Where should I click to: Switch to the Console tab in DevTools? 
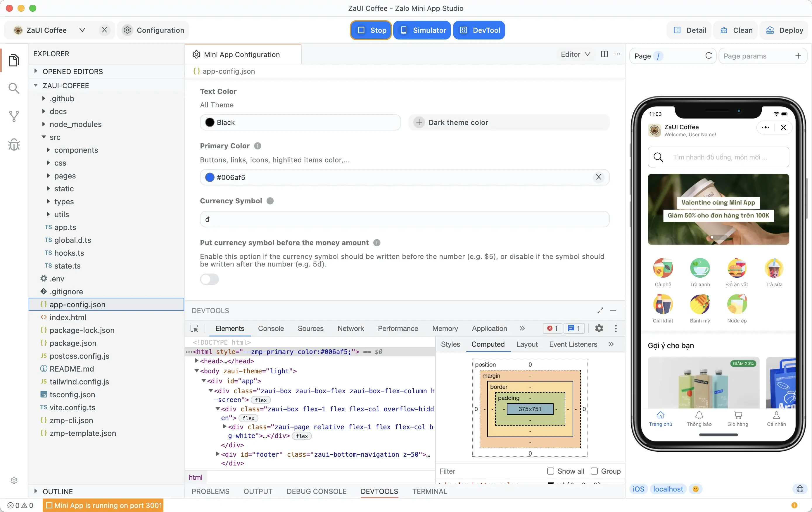point(271,328)
